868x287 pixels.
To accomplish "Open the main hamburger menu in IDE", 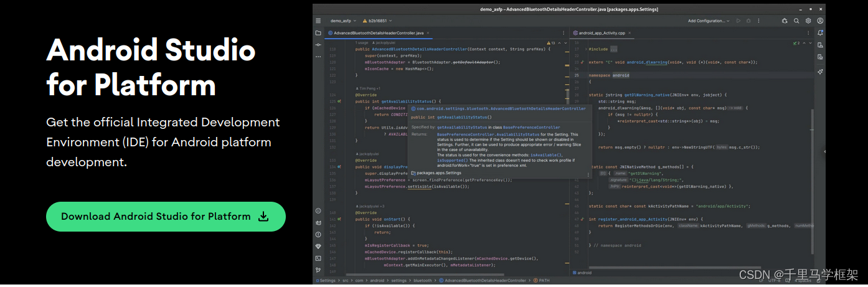I will [318, 21].
